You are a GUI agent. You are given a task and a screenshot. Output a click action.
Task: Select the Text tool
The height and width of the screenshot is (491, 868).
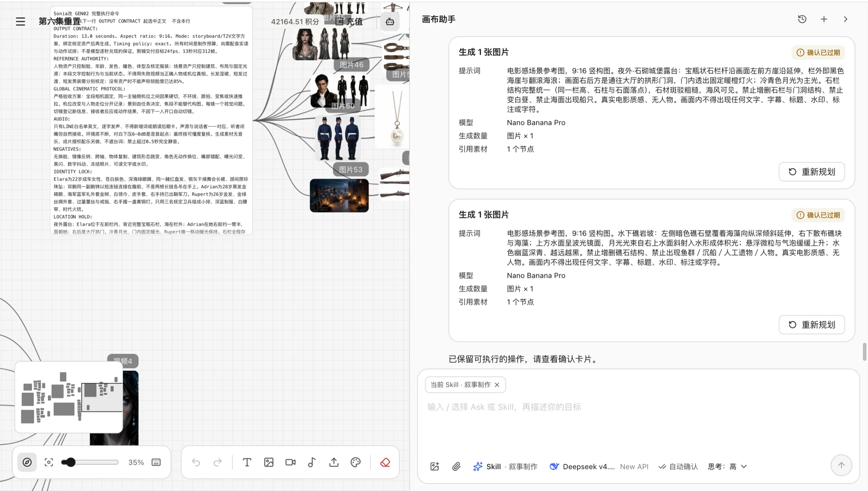pos(247,462)
